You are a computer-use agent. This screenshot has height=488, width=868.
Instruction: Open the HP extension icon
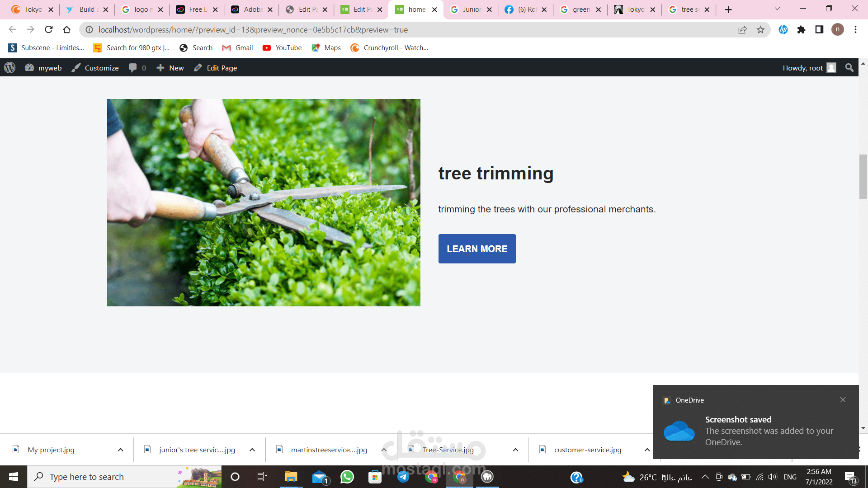click(x=783, y=30)
